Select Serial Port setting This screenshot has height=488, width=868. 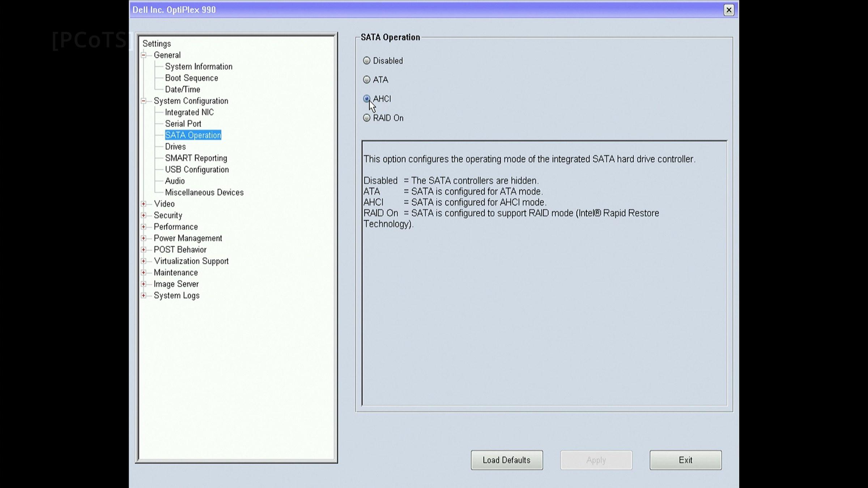pos(183,124)
